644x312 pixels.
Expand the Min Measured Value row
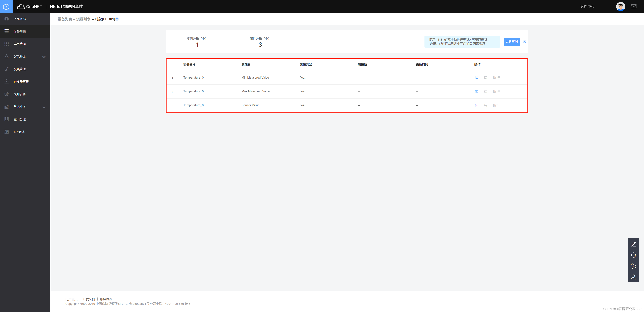tap(173, 78)
